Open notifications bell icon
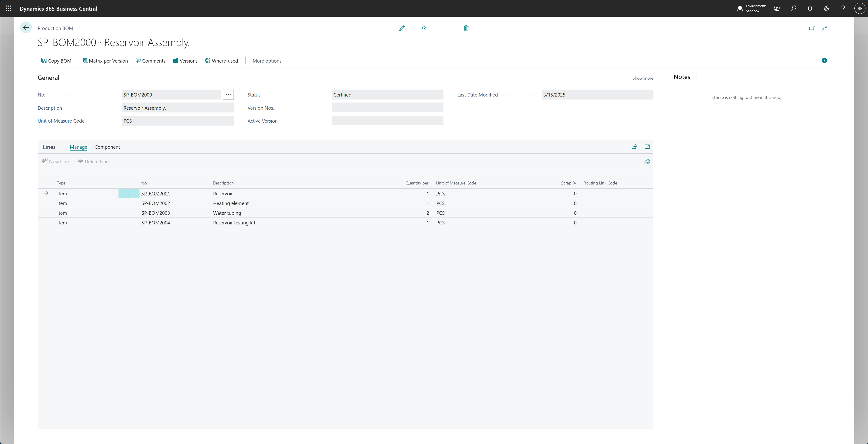This screenshot has width=868, height=444. click(810, 8)
